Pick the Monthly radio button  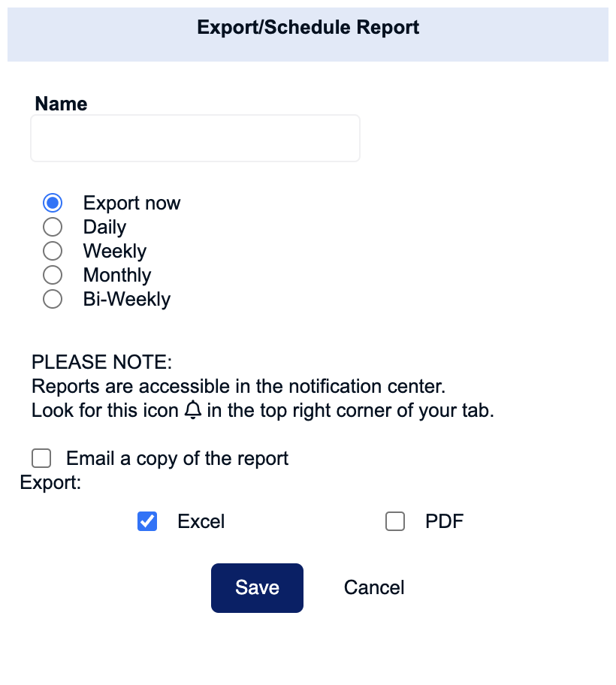coord(53,275)
